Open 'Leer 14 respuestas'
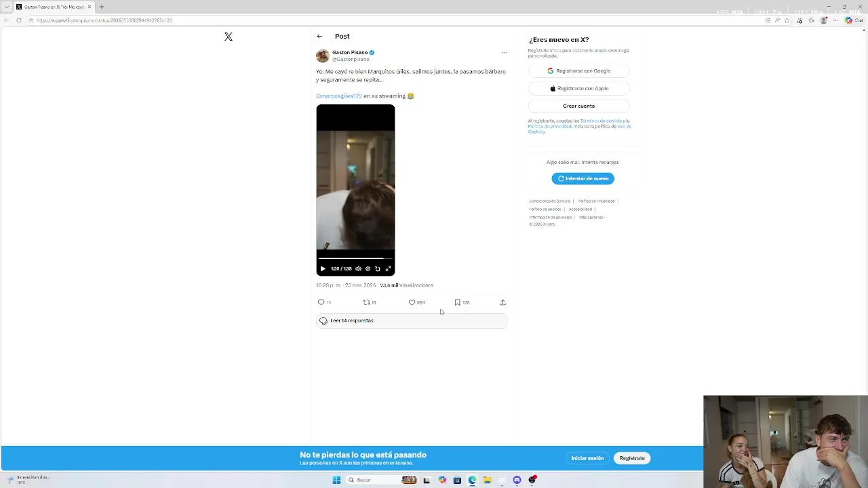The image size is (868, 488). (412, 321)
